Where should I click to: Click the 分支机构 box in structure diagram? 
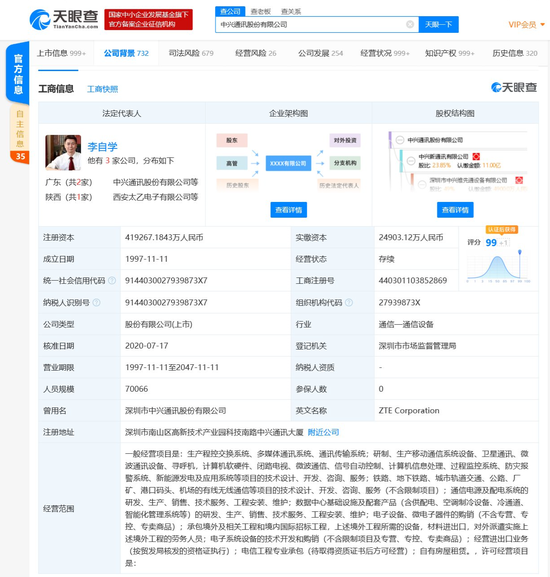click(345, 163)
